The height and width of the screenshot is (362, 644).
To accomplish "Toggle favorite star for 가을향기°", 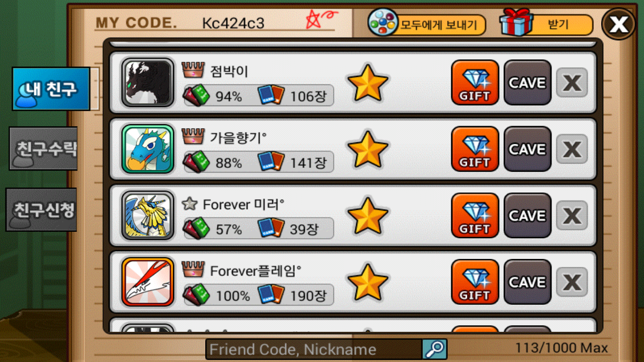I will [368, 149].
